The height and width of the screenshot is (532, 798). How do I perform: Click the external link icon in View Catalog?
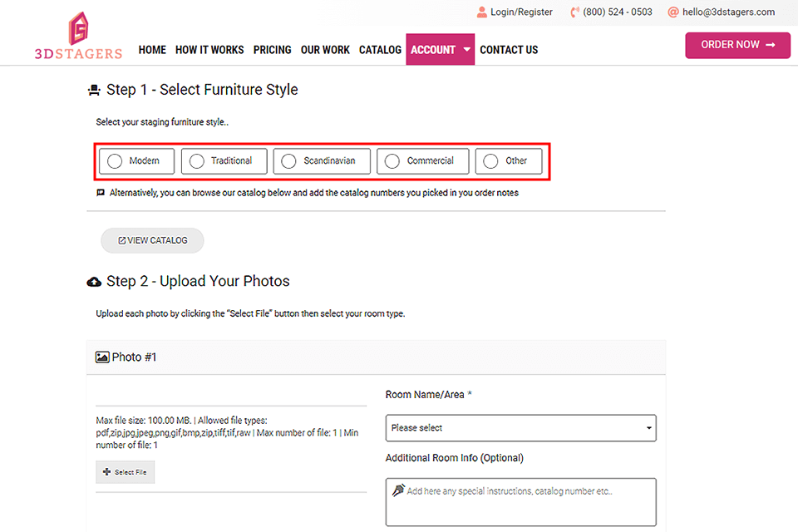(122, 241)
